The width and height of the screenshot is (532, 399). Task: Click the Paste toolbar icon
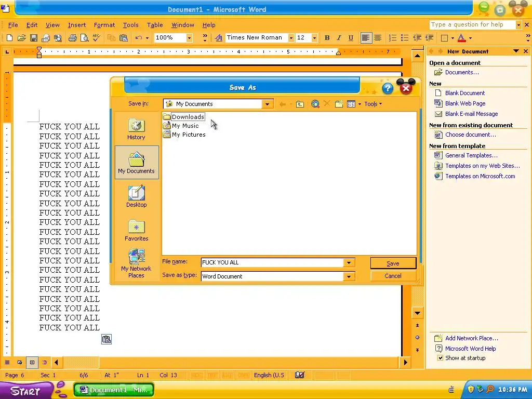(x=124, y=37)
